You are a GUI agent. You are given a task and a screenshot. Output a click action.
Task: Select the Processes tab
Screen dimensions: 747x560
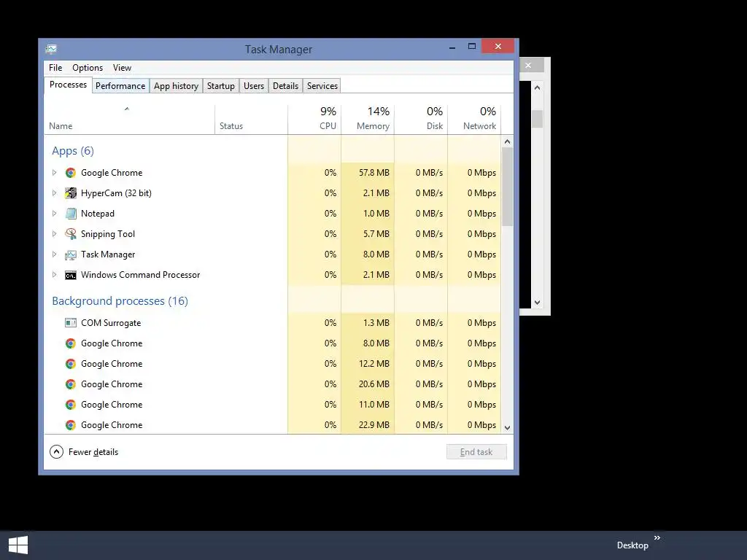pos(68,85)
